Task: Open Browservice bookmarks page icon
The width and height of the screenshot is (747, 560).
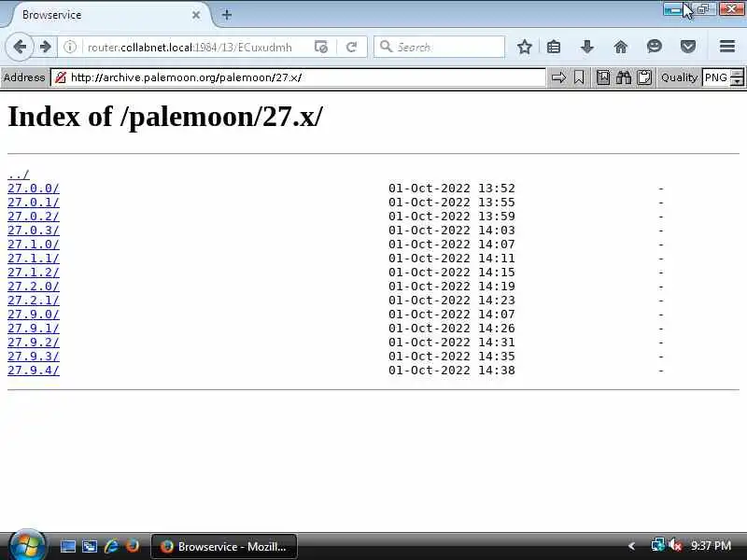Action: point(603,77)
